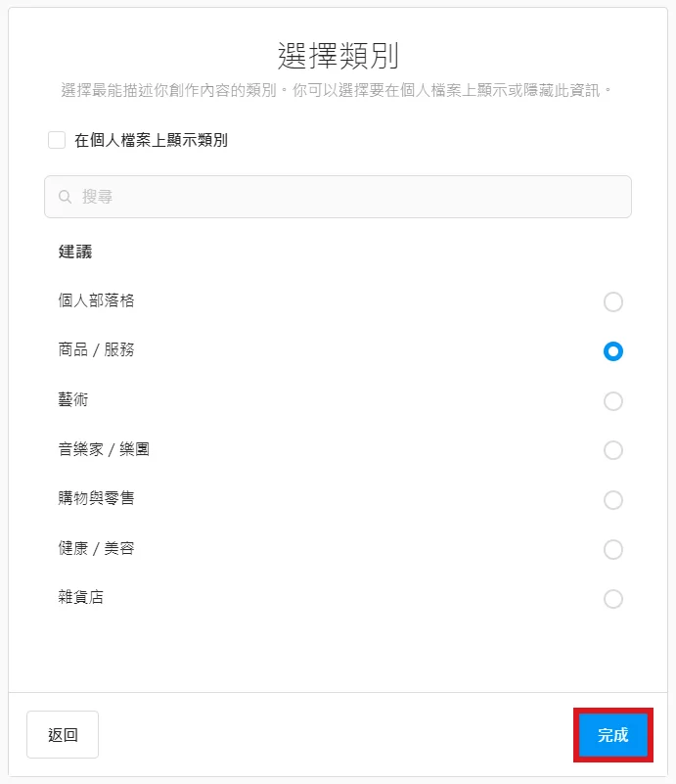Click the selected 商品 / 服務 radio button
This screenshot has height=784, width=676.
(x=613, y=351)
